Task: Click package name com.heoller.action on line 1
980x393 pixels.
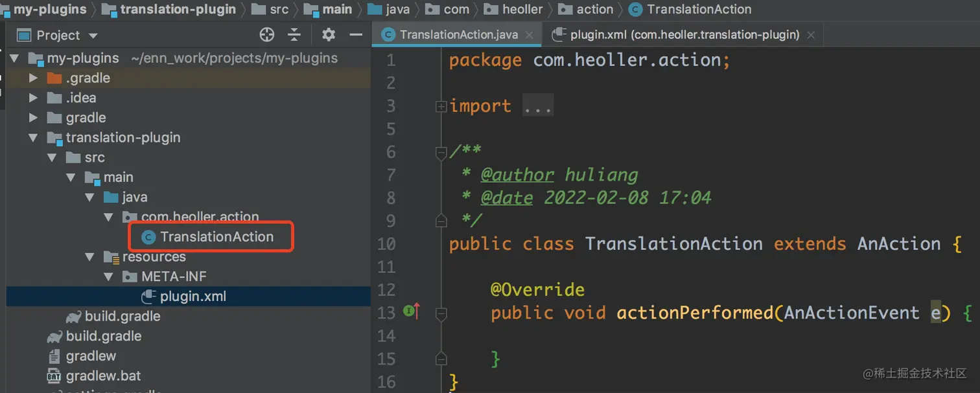Action: tap(627, 60)
